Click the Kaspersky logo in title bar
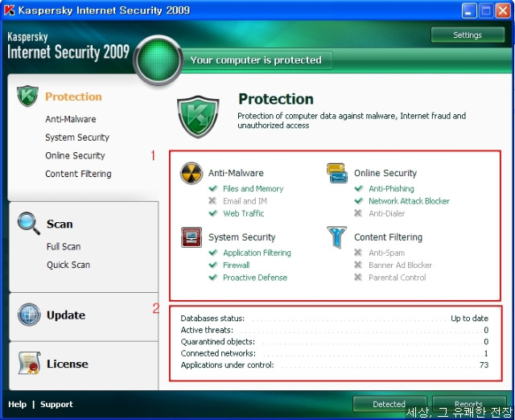 coord(9,10)
